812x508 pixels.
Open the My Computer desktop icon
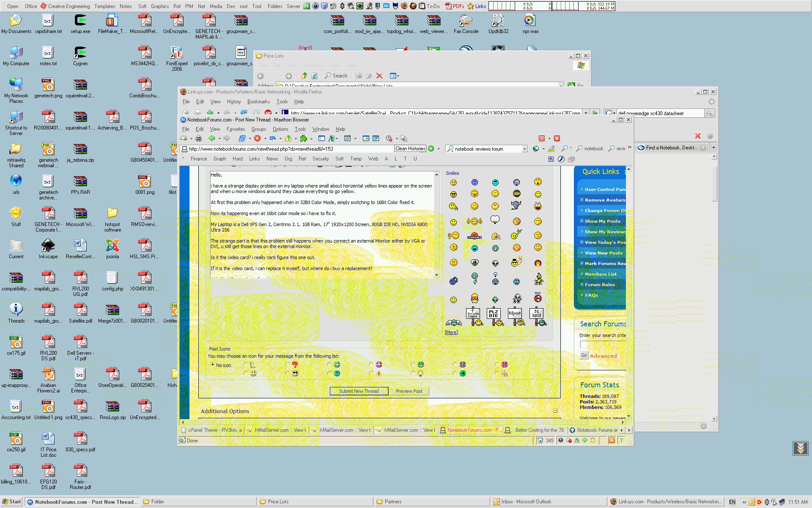16,56
